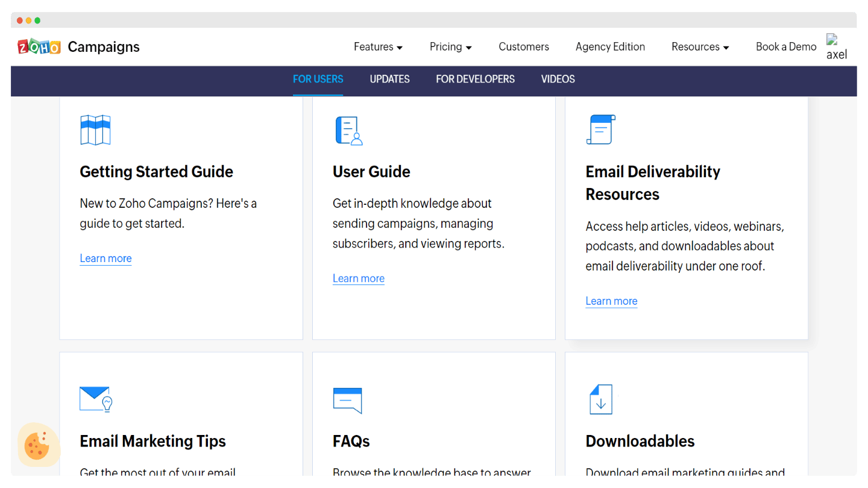This screenshot has height=488, width=868.
Task: Click the Getting Started Guide map icon
Action: [95, 130]
